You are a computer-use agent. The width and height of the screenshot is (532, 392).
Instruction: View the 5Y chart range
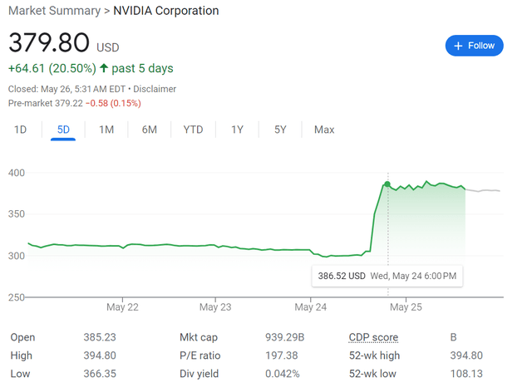280,130
